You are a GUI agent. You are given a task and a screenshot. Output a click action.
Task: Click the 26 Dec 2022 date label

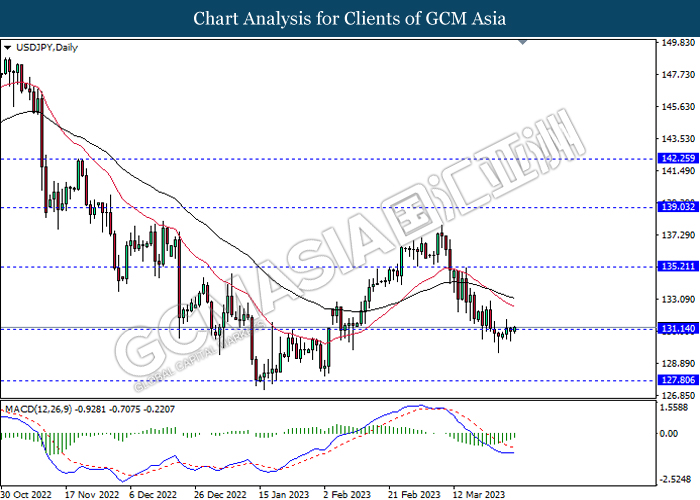(220, 494)
